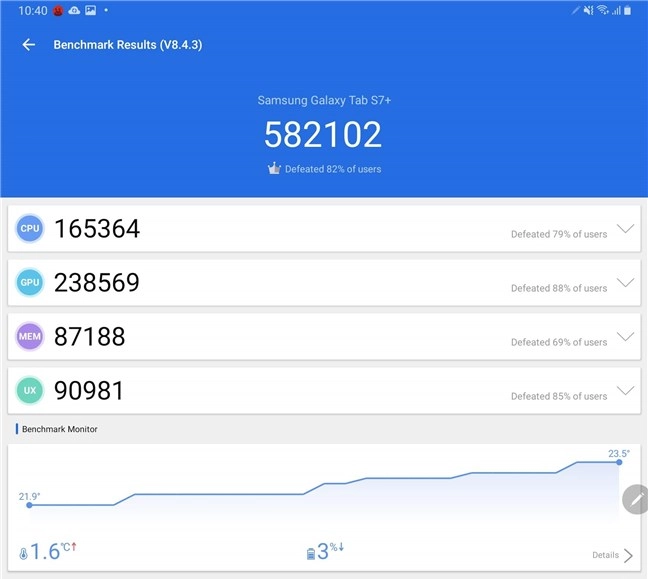648x579 pixels.
Task: Tap the GPU score badge icon
Action: [x=30, y=283]
